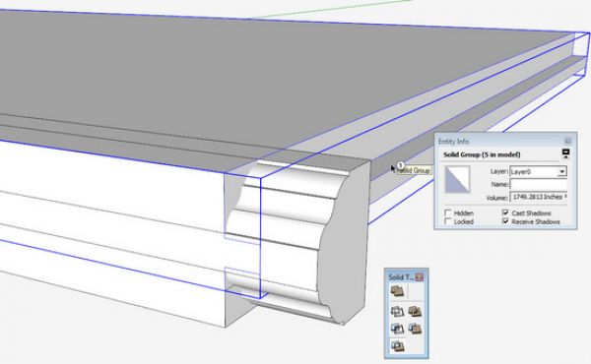The width and height of the screenshot is (591, 364).
Task: Uncheck Cast Shadows option
Action: pyautogui.click(x=506, y=212)
